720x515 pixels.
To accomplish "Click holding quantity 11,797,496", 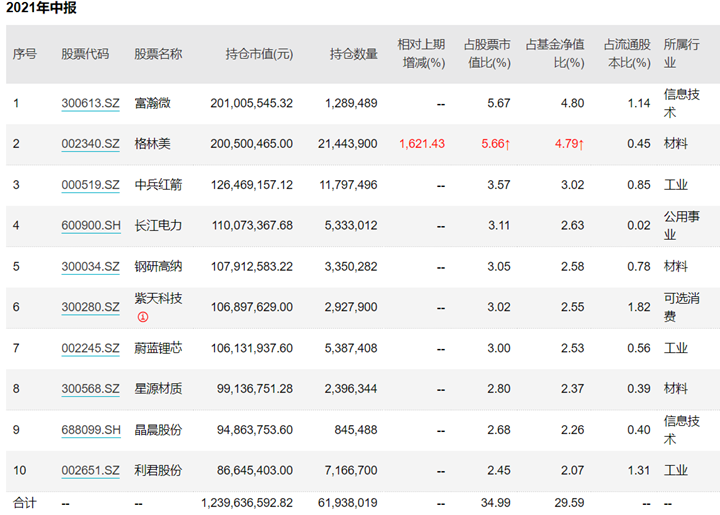I will click(348, 185).
